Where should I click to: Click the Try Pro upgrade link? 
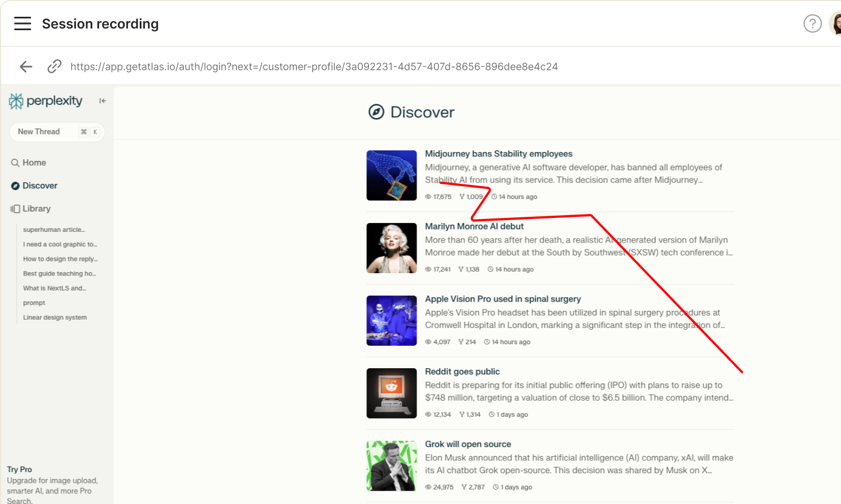tap(20, 469)
